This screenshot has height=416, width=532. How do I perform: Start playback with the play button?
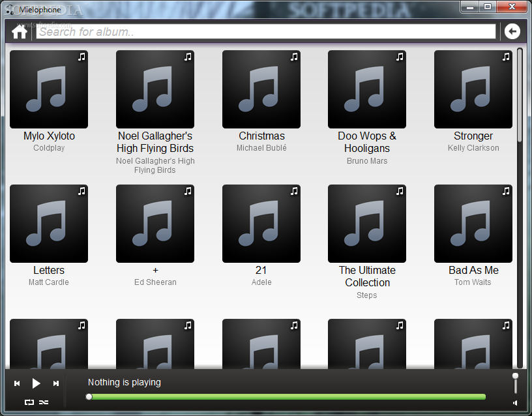point(36,383)
